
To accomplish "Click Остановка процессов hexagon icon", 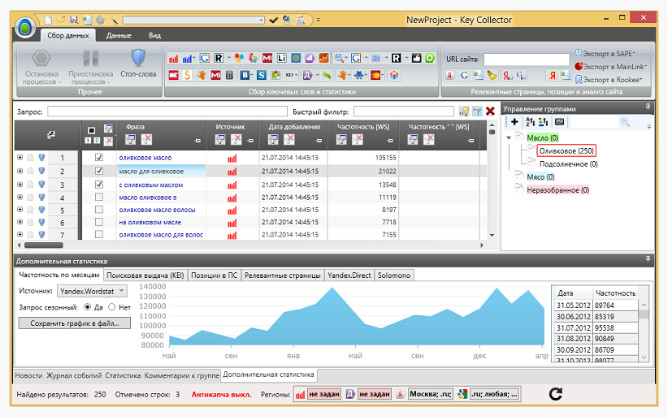I will pos(43,60).
